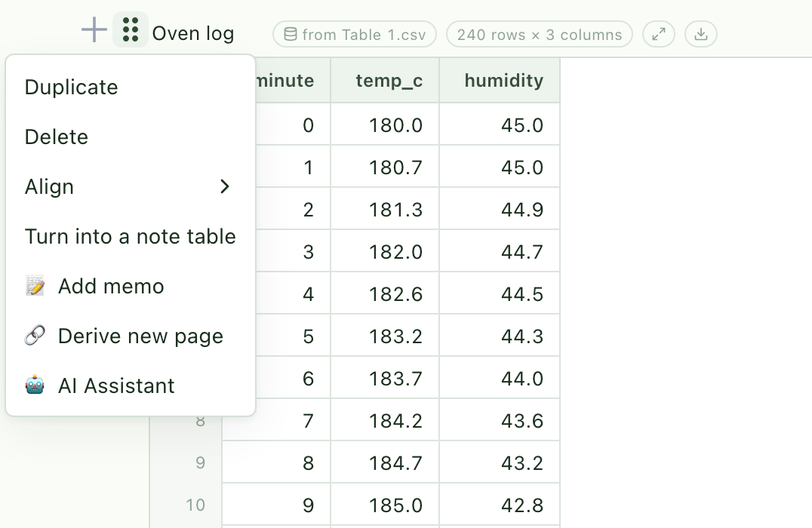Screen dimensions: 812x528
Task: Click the temp_c cell 180.0
Action: coord(385,124)
